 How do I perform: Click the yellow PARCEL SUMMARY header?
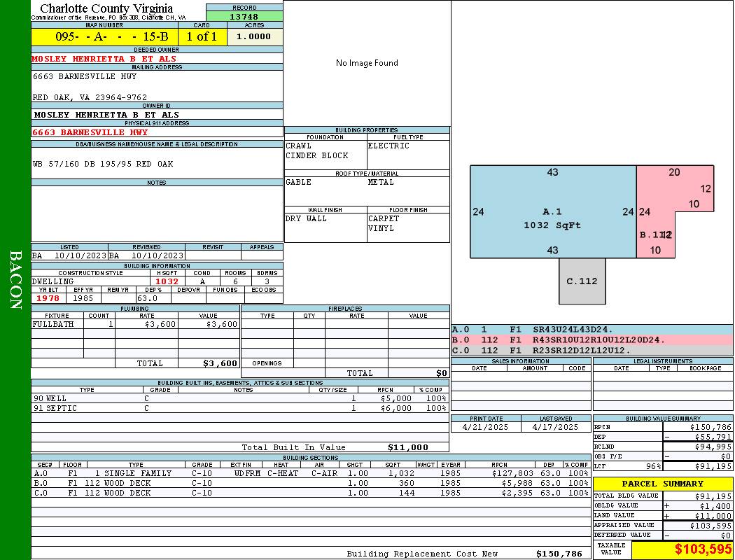(662, 484)
